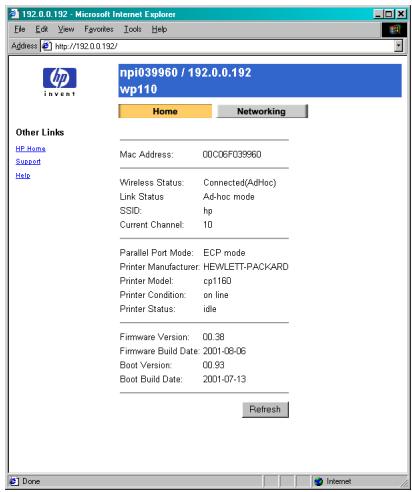
Task: Follow the HP Home link
Action: coord(31,149)
